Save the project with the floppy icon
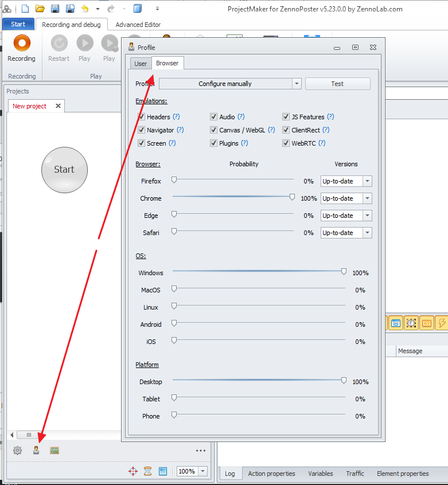 coord(55,9)
